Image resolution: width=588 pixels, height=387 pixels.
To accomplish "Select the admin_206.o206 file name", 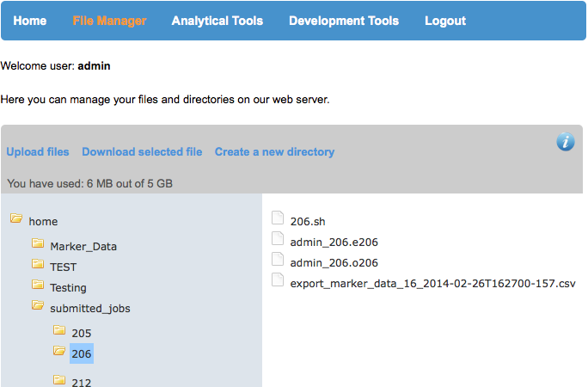I will tap(334, 262).
